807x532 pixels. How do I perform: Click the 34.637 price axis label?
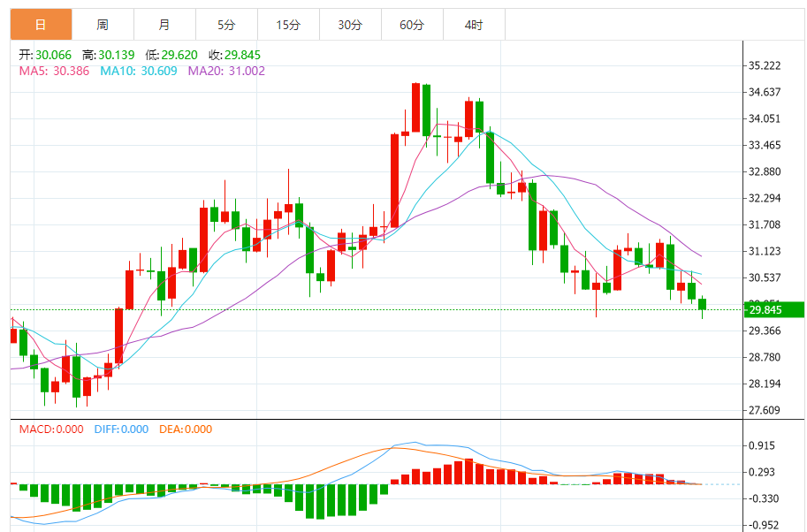click(765, 92)
